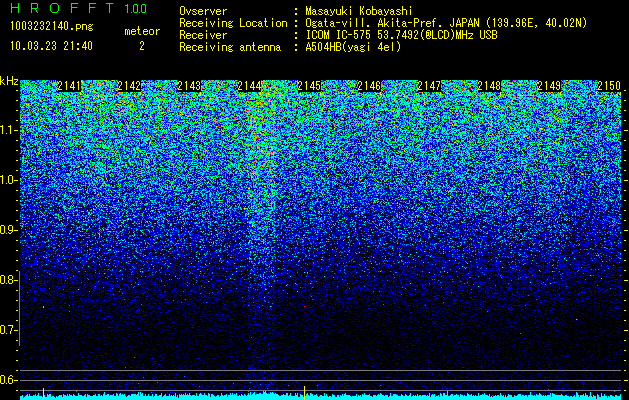The height and width of the screenshot is (400, 629).
Task: Click the yellow meteor tick below 2145
Action: [304, 393]
